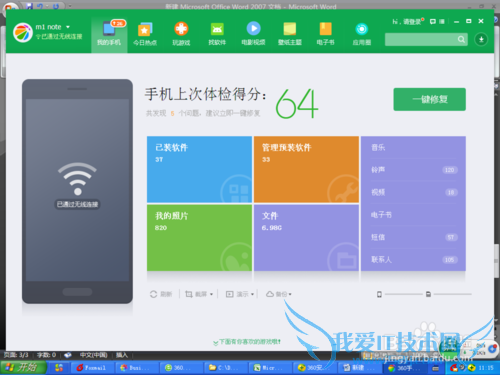Image resolution: width=500 pixels, height=375 pixels.
Task: Click the 一键修复 button
Action: tap(429, 99)
